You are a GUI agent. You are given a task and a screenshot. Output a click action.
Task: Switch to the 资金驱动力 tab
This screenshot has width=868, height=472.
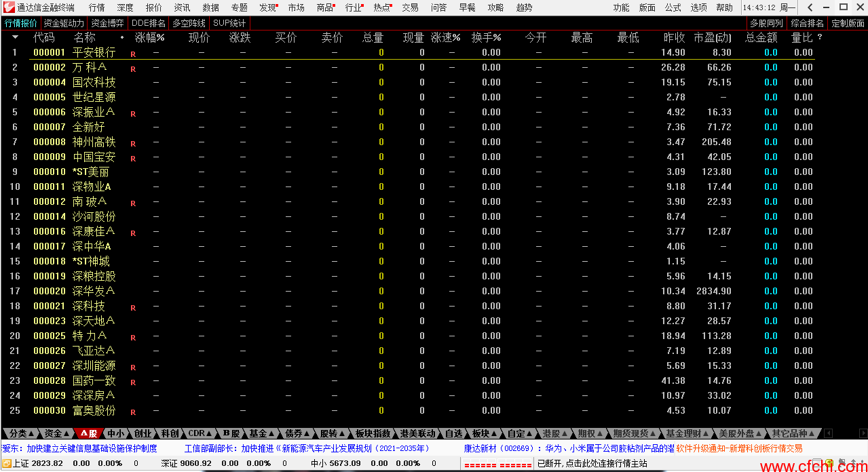coord(64,22)
